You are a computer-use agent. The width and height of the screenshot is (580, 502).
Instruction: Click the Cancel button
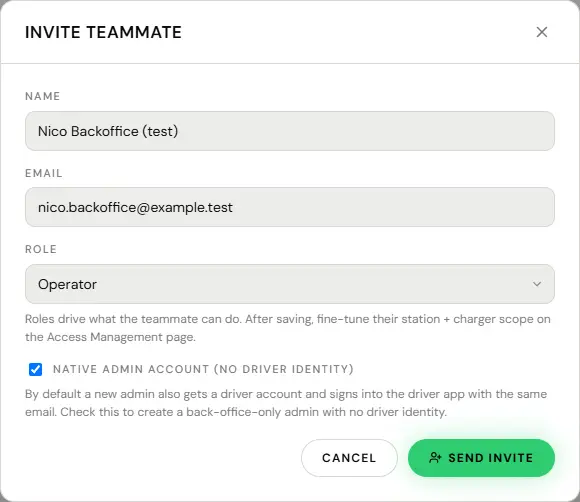[x=349, y=458]
